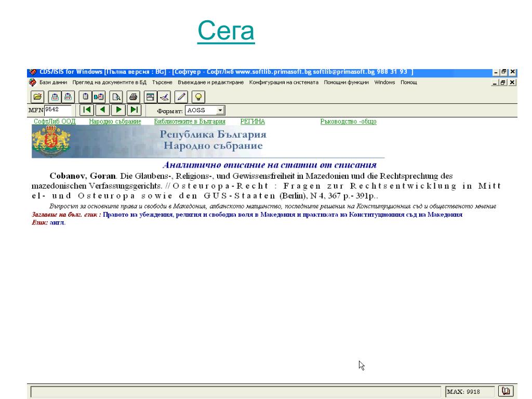The image size is (532, 399).
Task: Open the Търсене menu
Action: (162, 83)
